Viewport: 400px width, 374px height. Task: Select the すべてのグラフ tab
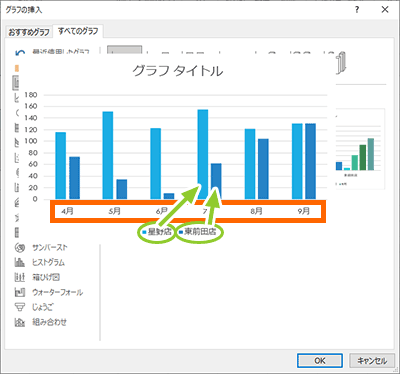tap(78, 31)
